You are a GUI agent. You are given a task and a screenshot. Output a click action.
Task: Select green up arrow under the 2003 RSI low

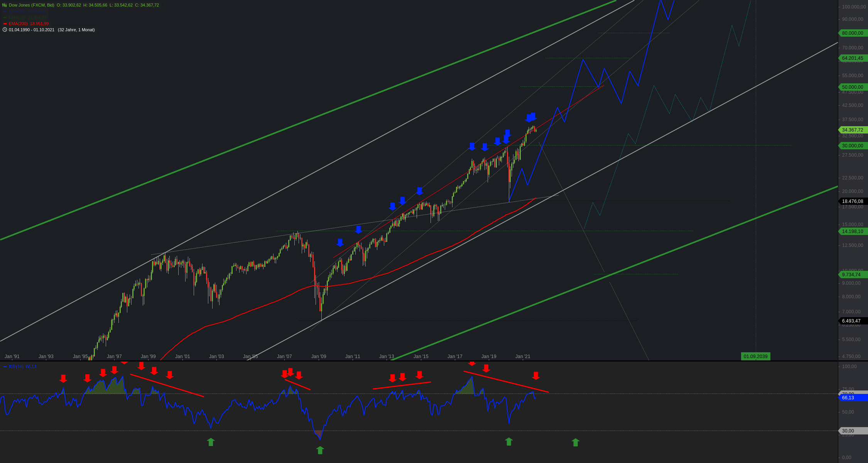tap(211, 442)
